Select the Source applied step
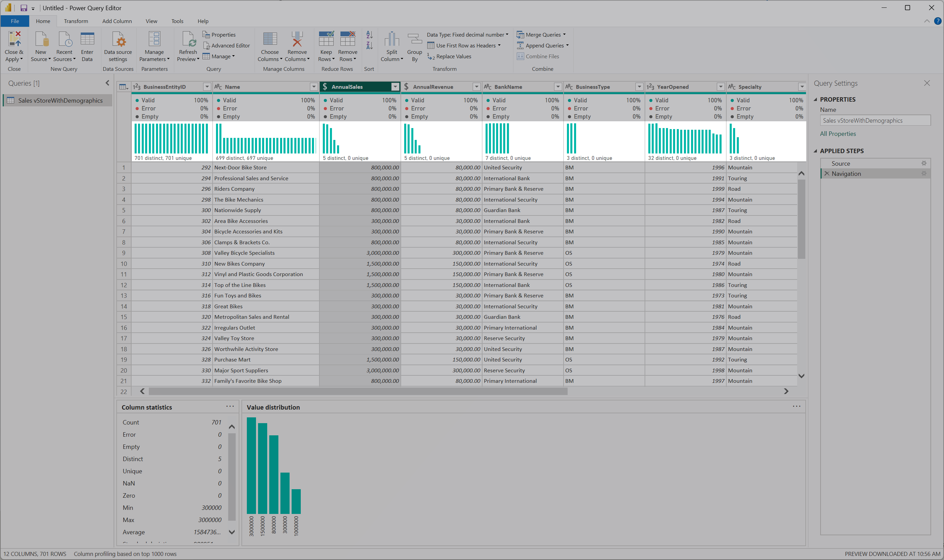The height and width of the screenshot is (560, 944). pos(841,163)
